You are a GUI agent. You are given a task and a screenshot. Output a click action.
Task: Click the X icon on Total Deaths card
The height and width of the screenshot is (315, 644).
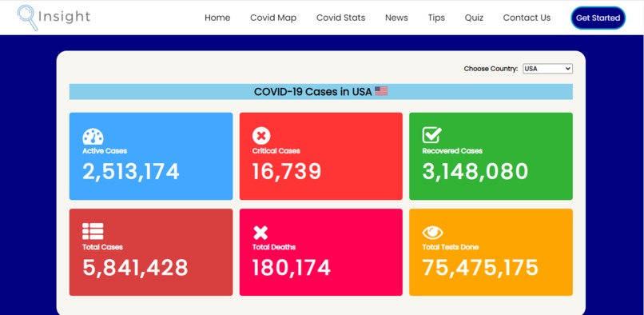(x=260, y=233)
